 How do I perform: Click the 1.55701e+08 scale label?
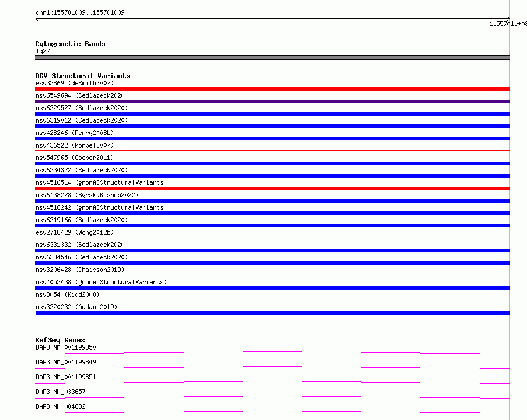pyautogui.click(x=508, y=24)
